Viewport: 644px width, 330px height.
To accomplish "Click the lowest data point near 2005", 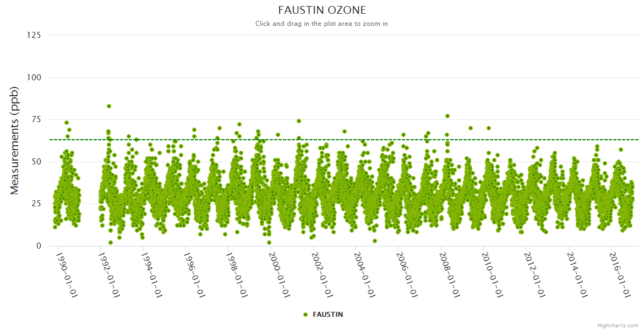I will point(375,241).
